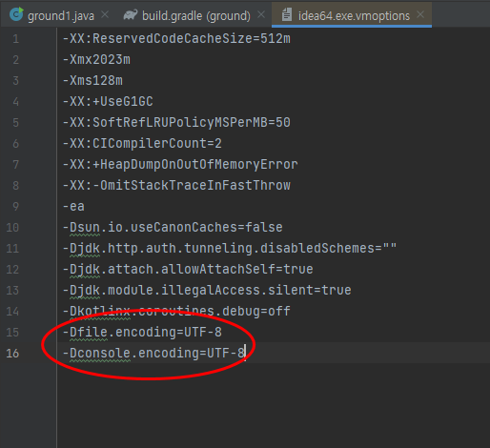Click line number 16 in the gutter
The image size is (490, 448).
tap(12, 354)
